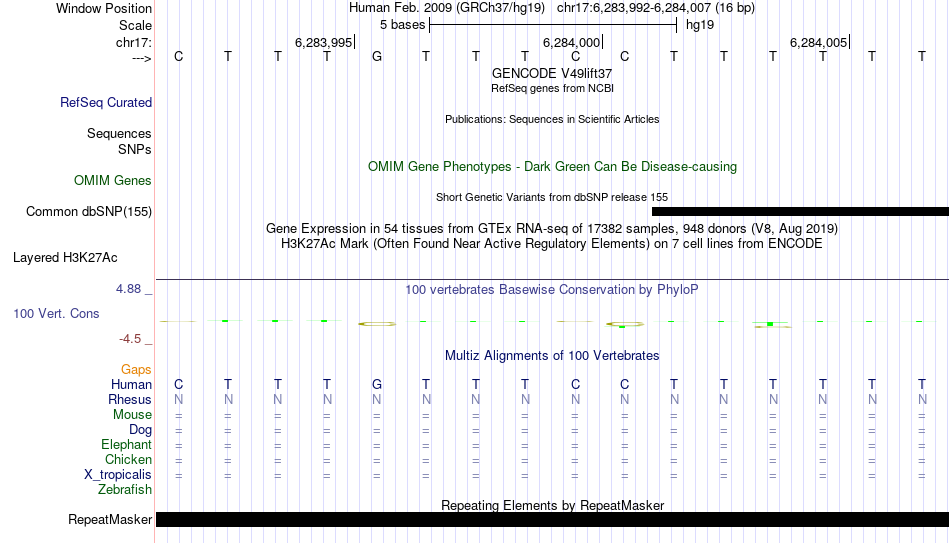The height and width of the screenshot is (543, 950).
Task: Click the RefSeq Curated track label
Action: 105,102
